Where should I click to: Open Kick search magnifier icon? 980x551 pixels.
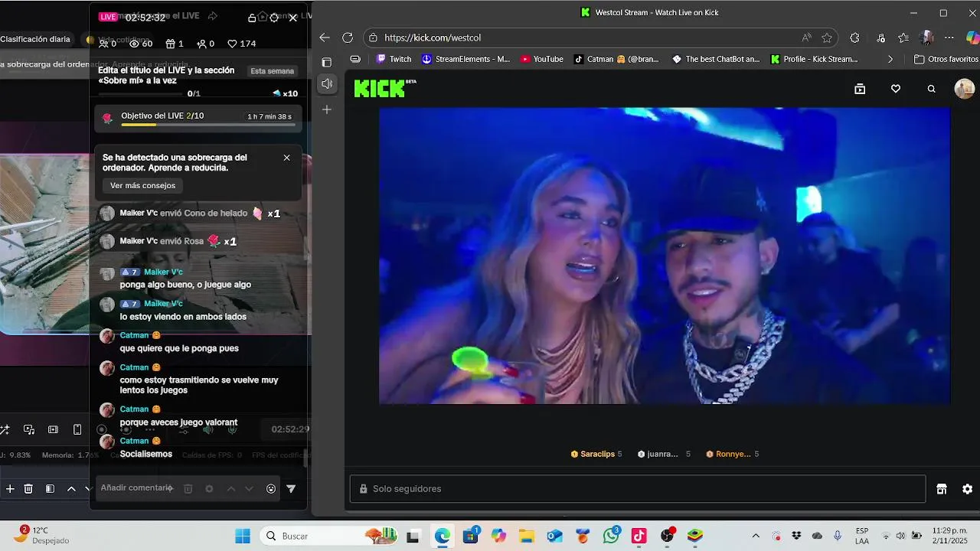[932, 89]
